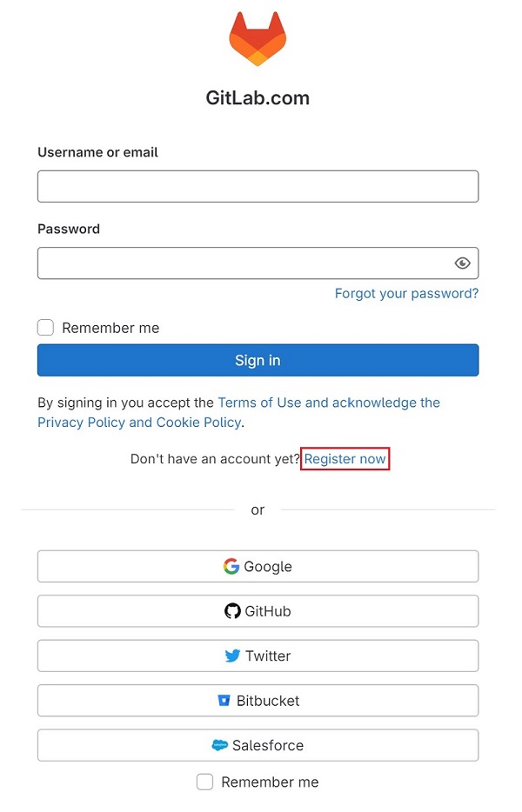Focus the Username or email field

point(258,186)
